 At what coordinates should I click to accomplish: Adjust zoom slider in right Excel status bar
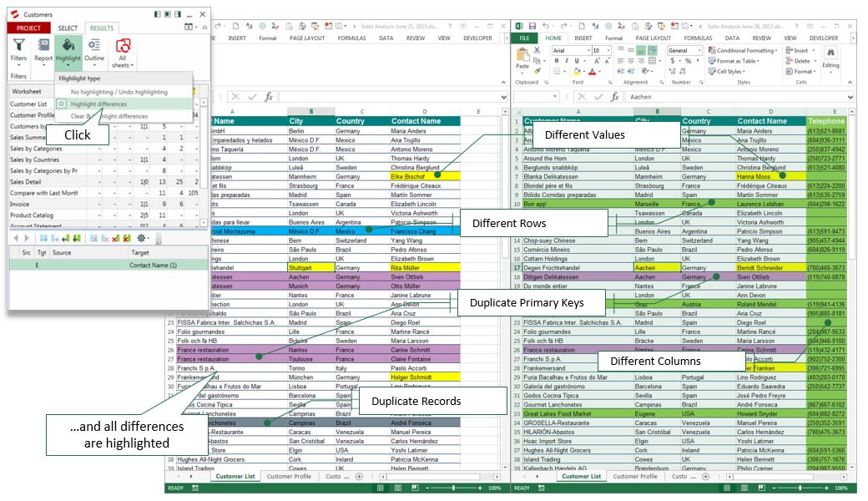click(800, 488)
